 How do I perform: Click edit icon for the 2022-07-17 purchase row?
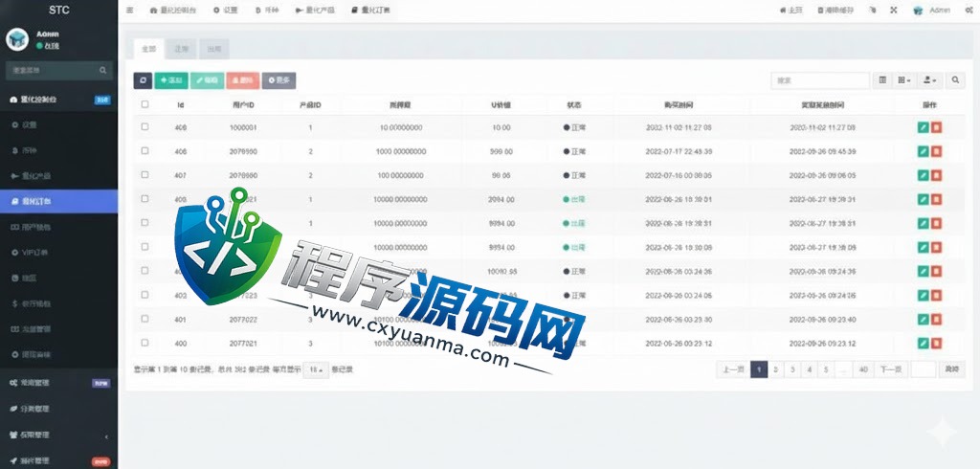click(x=924, y=152)
